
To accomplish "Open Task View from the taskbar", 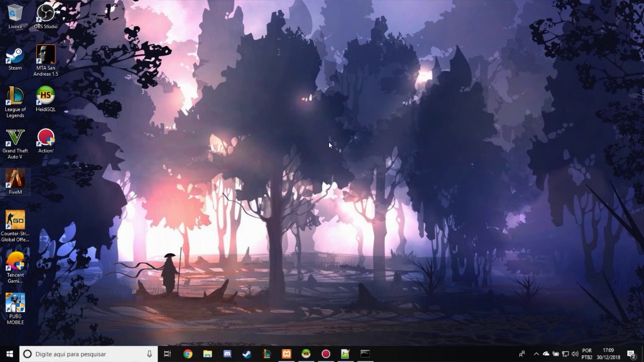I will [x=168, y=354].
